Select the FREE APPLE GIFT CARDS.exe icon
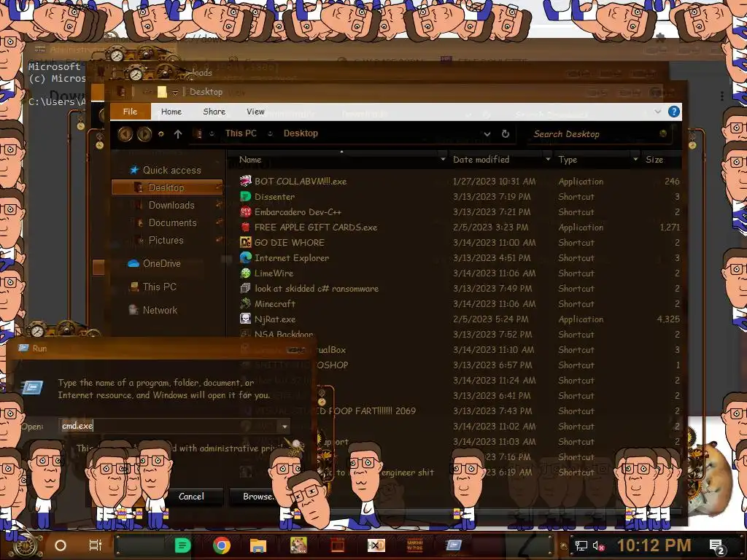Viewport: 747px width, 560px height. (245, 227)
